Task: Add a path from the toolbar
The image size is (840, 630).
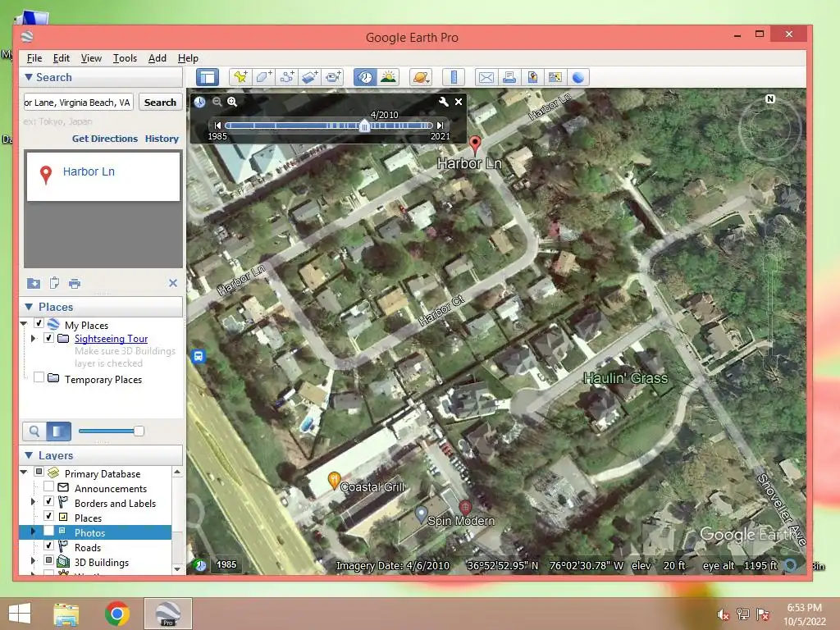Action: tap(286, 77)
